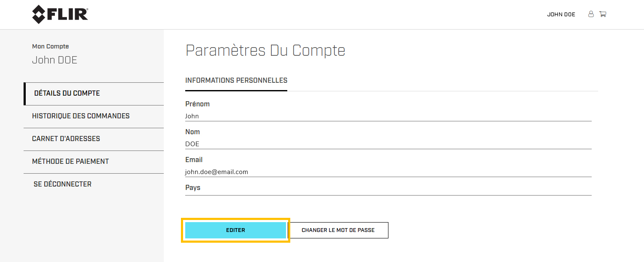644x262 pixels.
Task: Click the Mon Compte sidebar heading
Action: coord(51,46)
